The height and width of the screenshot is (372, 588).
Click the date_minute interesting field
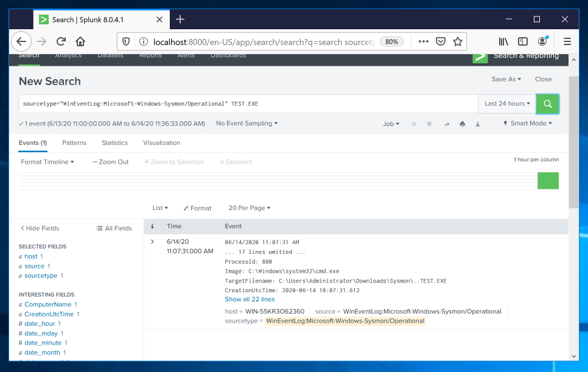[43, 343]
